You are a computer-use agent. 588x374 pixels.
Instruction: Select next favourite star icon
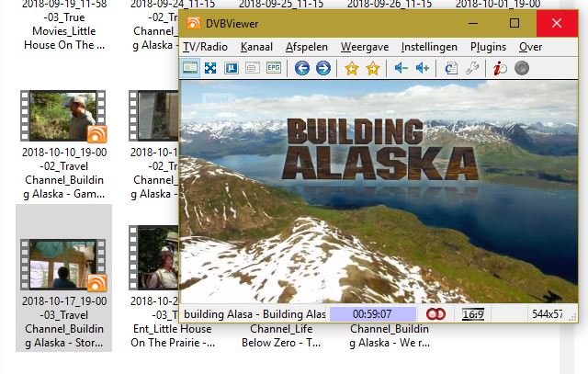pyautogui.click(x=373, y=68)
